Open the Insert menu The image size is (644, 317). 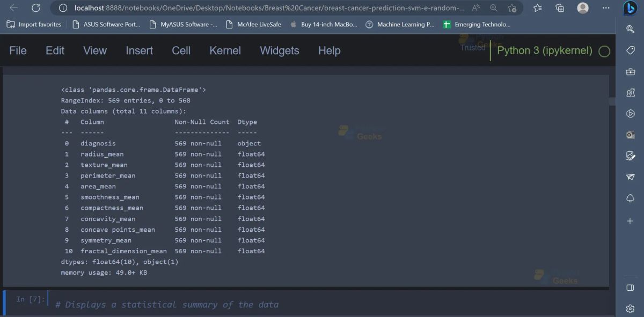[139, 50]
